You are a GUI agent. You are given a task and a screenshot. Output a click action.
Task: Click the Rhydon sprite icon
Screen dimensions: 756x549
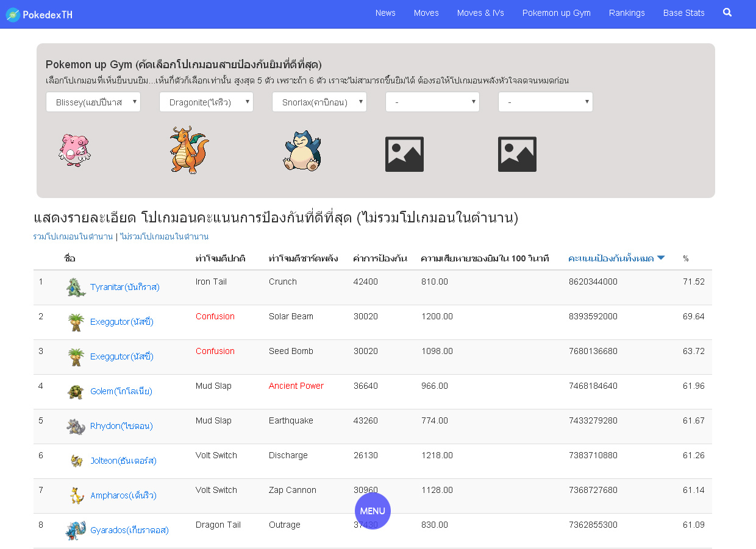pos(76,427)
